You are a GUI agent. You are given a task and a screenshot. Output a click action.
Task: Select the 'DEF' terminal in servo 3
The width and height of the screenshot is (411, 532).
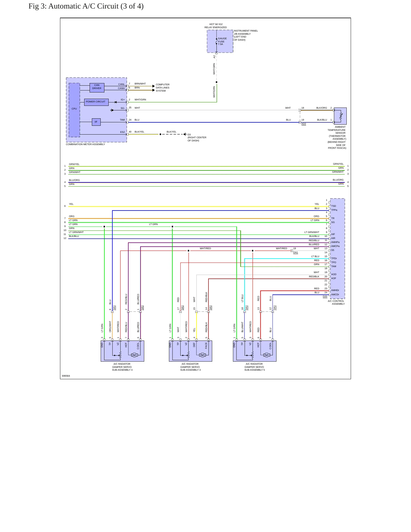pyautogui.click(x=194, y=345)
